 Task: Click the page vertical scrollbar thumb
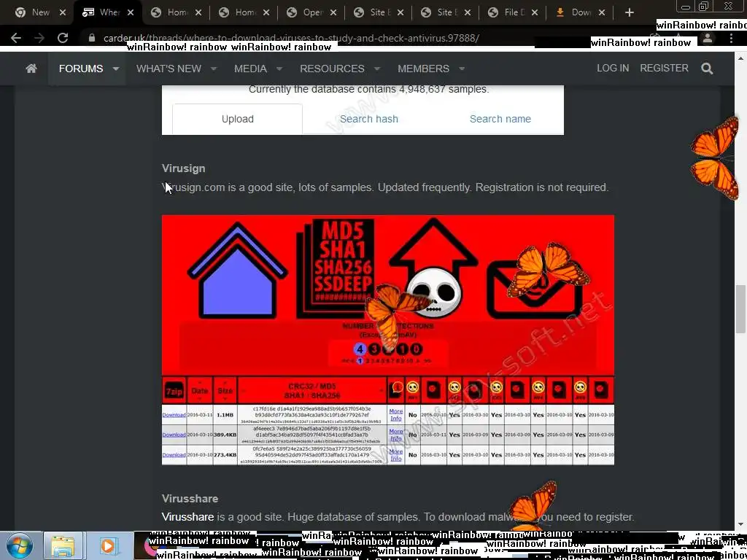(x=740, y=308)
